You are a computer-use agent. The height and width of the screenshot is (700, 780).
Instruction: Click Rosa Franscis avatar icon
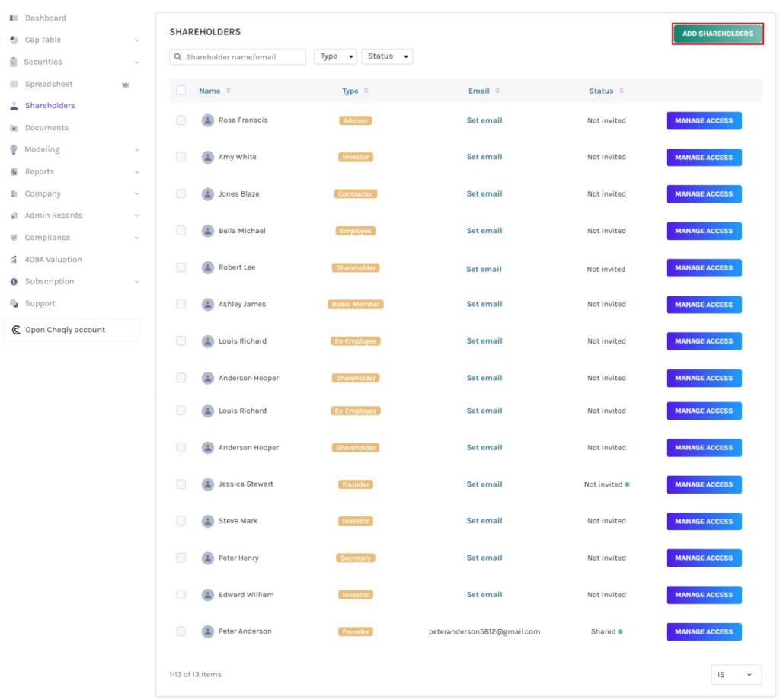pyautogui.click(x=208, y=120)
